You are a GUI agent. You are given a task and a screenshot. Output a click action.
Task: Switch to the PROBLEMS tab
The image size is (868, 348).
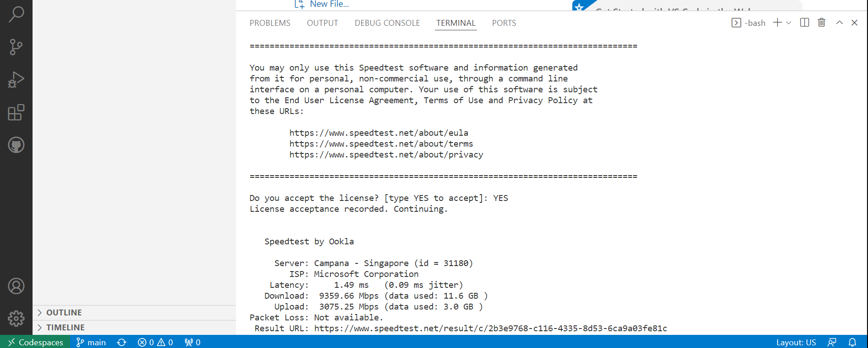(270, 23)
